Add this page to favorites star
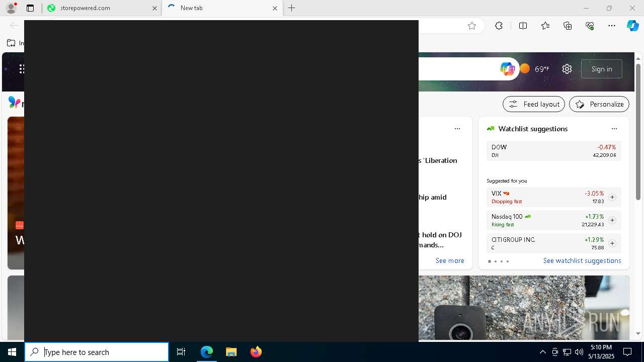Viewport: 644px width, 362px height. (471, 26)
